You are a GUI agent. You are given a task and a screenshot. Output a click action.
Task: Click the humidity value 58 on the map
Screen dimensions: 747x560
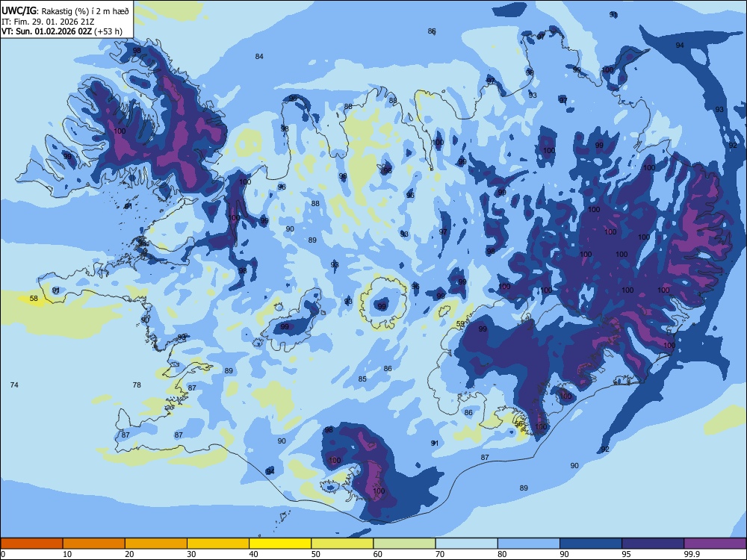click(x=34, y=299)
